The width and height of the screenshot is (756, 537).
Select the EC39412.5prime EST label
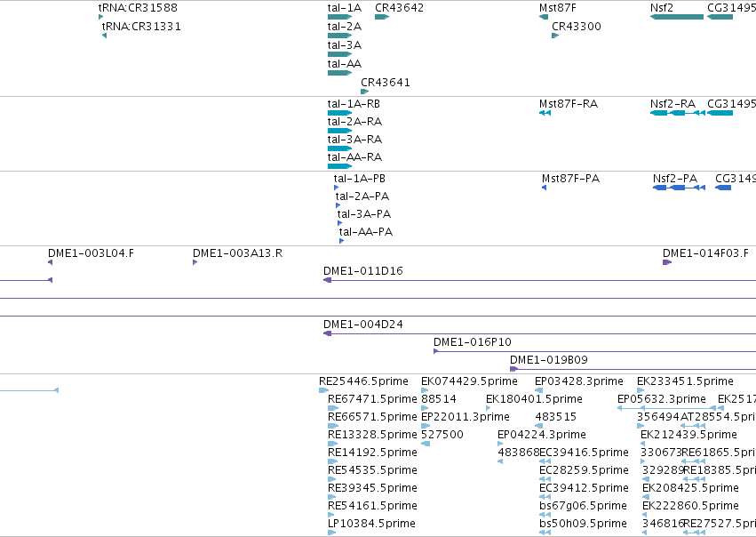point(584,488)
